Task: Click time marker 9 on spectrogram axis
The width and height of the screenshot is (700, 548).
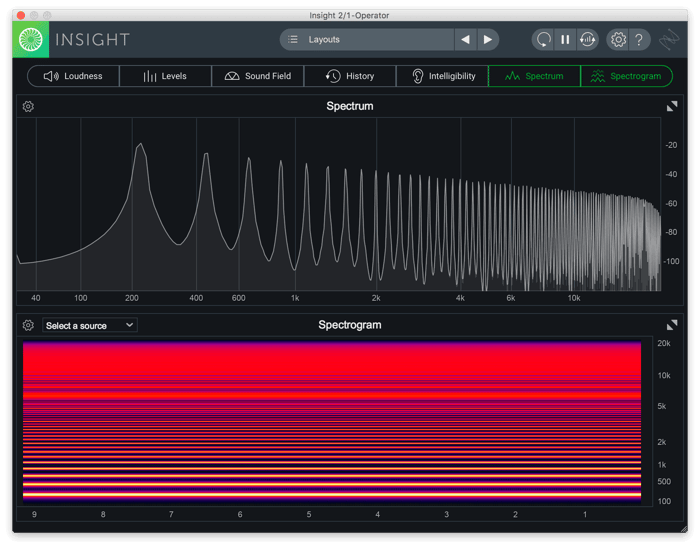Action: [x=34, y=515]
